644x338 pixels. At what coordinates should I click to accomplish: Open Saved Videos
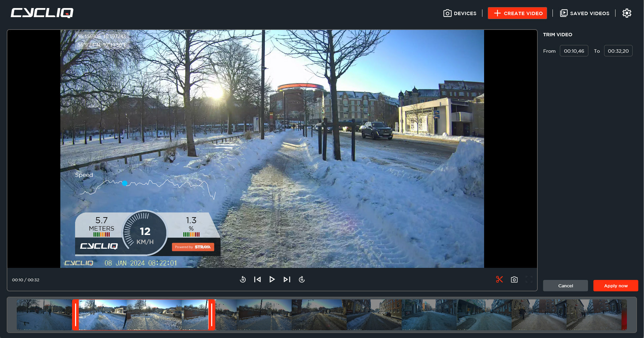tap(585, 13)
